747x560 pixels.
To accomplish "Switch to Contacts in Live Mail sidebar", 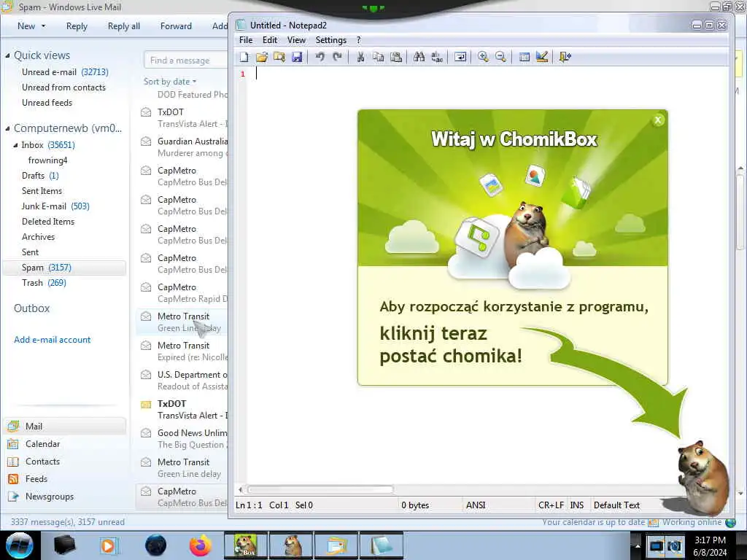I will click(x=42, y=462).
